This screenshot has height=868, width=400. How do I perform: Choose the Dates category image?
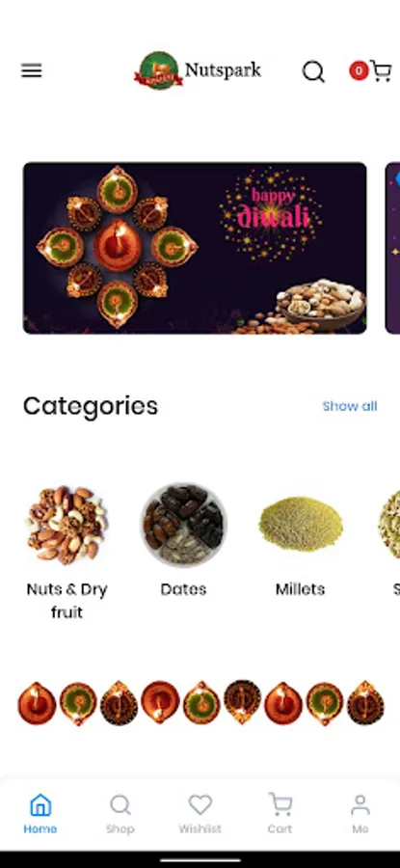pyautogui.click(x=184, y=525)
